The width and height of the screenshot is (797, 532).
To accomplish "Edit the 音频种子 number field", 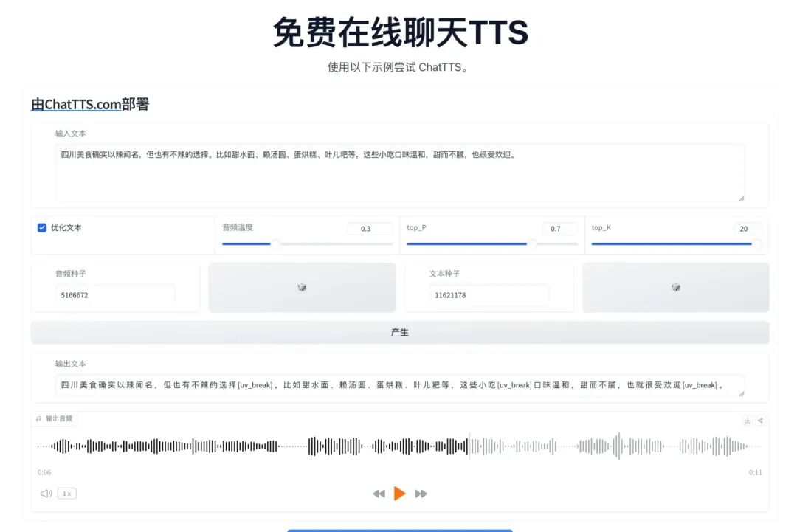I will coord(115,295).
